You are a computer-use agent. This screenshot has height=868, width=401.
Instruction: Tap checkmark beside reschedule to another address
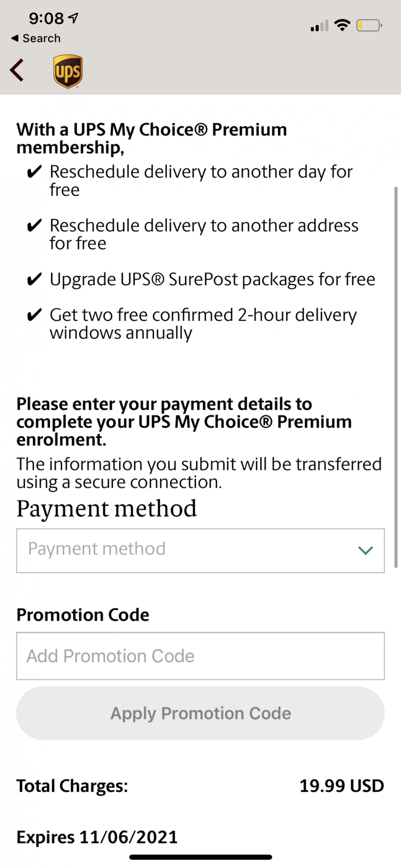(34, 226)
